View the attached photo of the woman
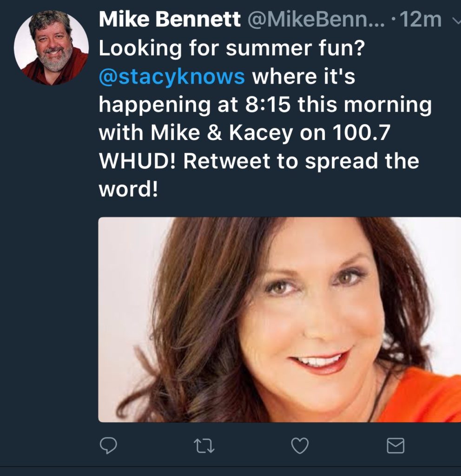Screen dimensions: 461x476 click(279, 320)
